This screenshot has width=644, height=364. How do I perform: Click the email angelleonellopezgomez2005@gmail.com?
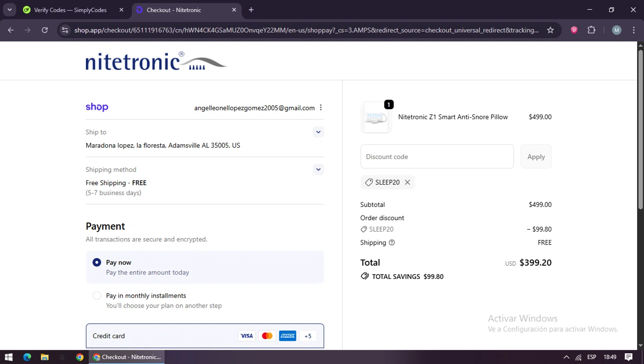[x=254, y=108]
